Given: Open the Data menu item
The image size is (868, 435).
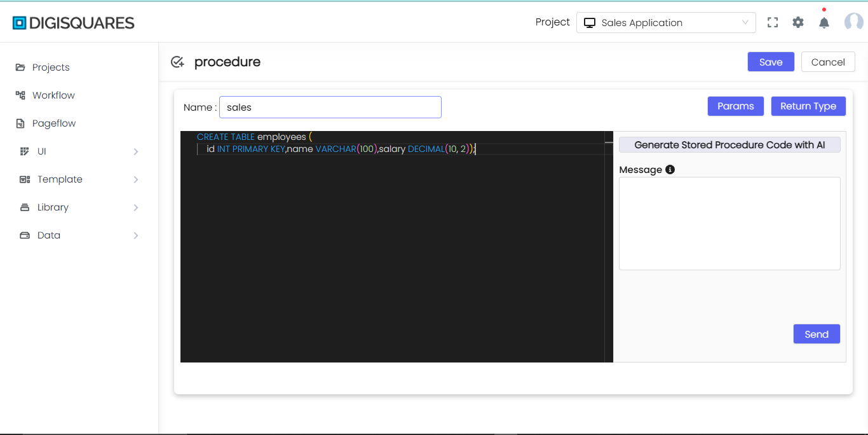Looking at the screenshot, I should tap(79, 235).
